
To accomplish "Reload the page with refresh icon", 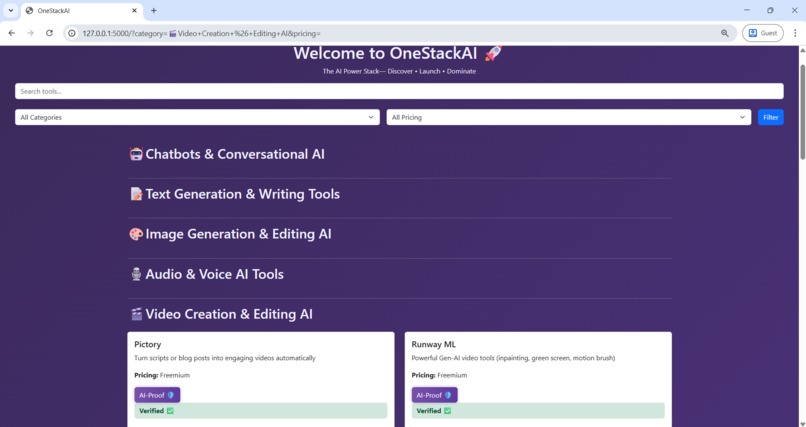I will point(49,33).
